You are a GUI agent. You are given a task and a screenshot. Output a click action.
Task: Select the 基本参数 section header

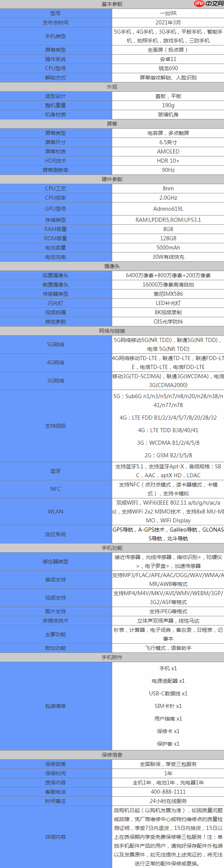click(x=112, y=4)
